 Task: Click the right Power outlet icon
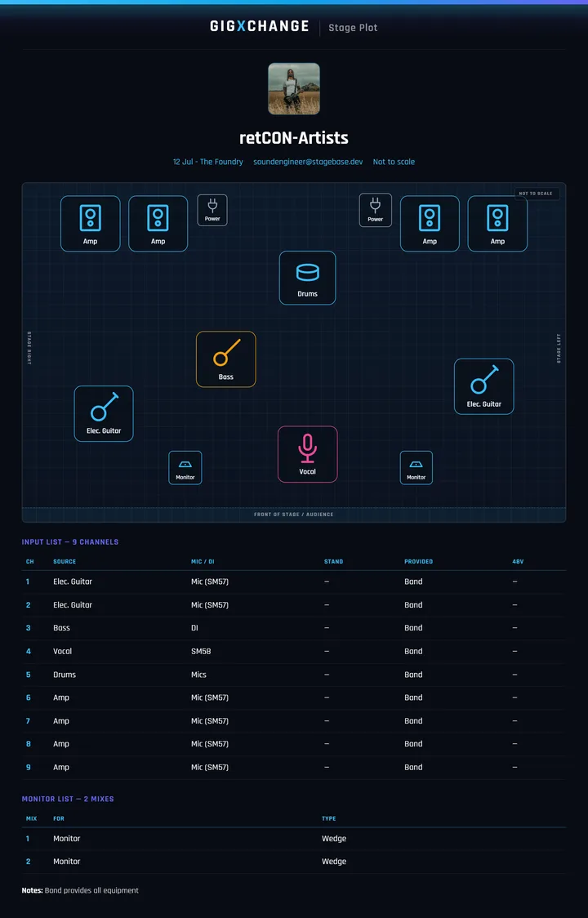coord(376,210)
